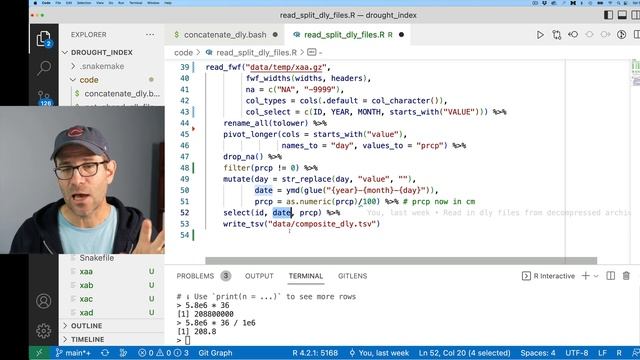This screenshot has height=360, width=640.
Task: Split the editor right
Action: [x=637, y=35]
